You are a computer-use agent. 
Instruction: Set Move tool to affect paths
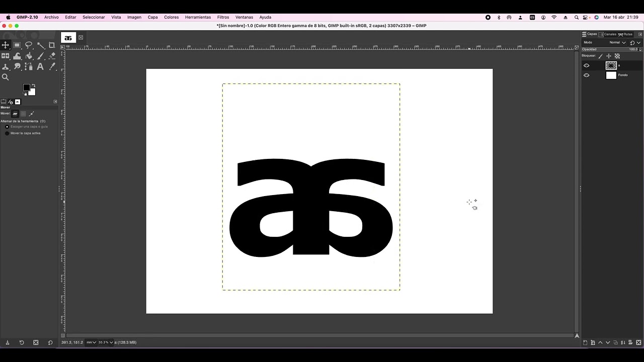point(31,114)
